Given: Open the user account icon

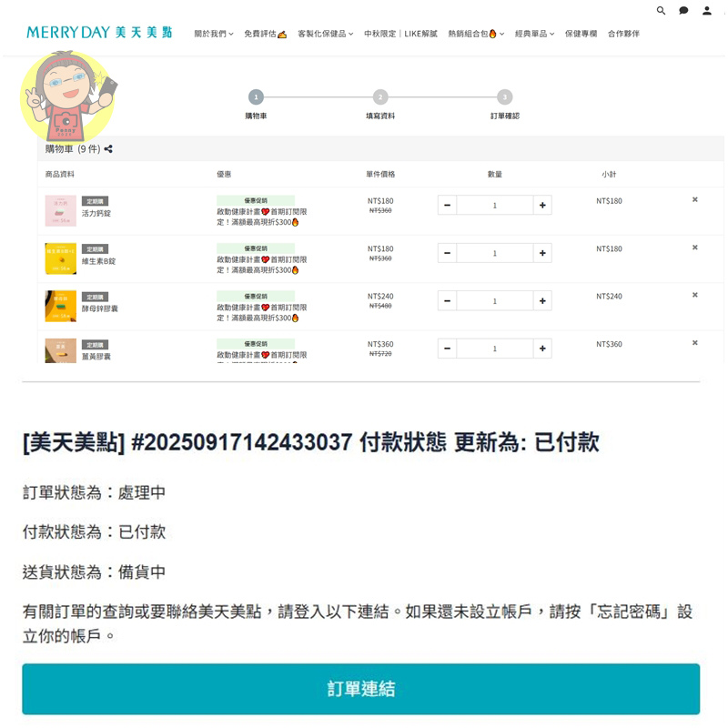Looking at the screenshot, I should tap(707, 10).
